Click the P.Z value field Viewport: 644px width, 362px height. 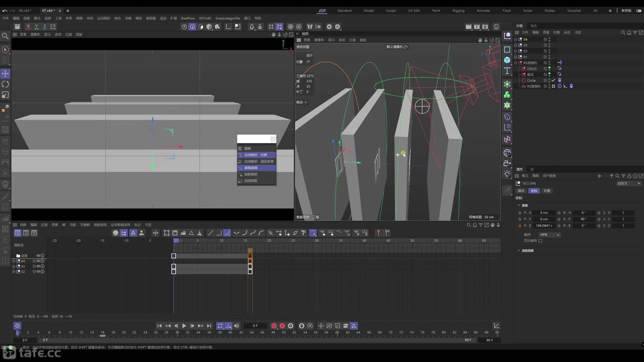coord(544,226)
